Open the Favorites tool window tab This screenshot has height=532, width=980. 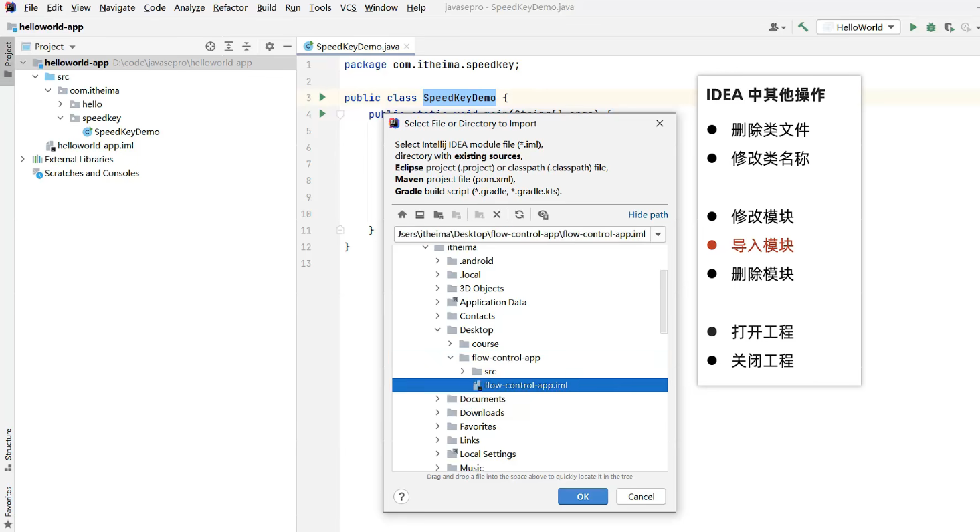tap(8, 507)
